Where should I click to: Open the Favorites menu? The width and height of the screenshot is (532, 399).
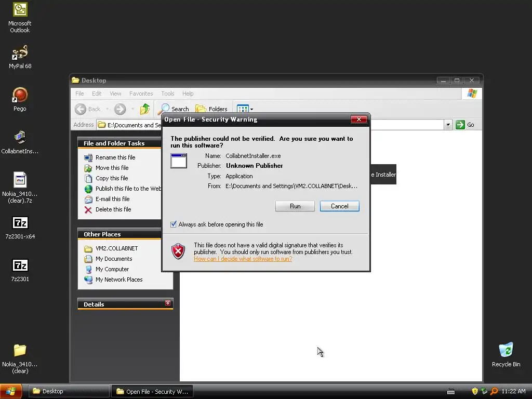[x=141, y=94]
